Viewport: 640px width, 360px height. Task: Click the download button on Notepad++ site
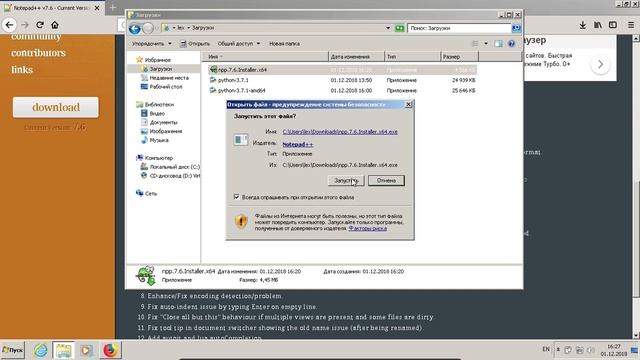click(x=56, y=107)
